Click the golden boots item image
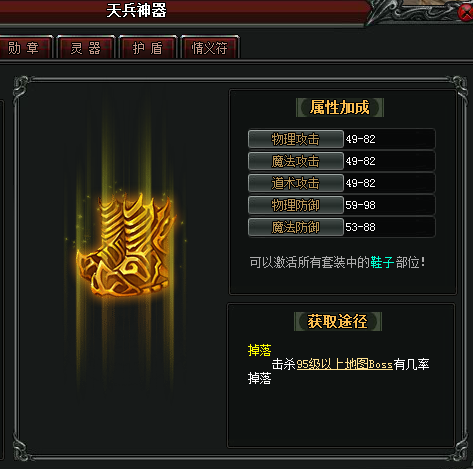Image resolution: width=473 pixels, height=469 pixels. click(x=127, y=245)
